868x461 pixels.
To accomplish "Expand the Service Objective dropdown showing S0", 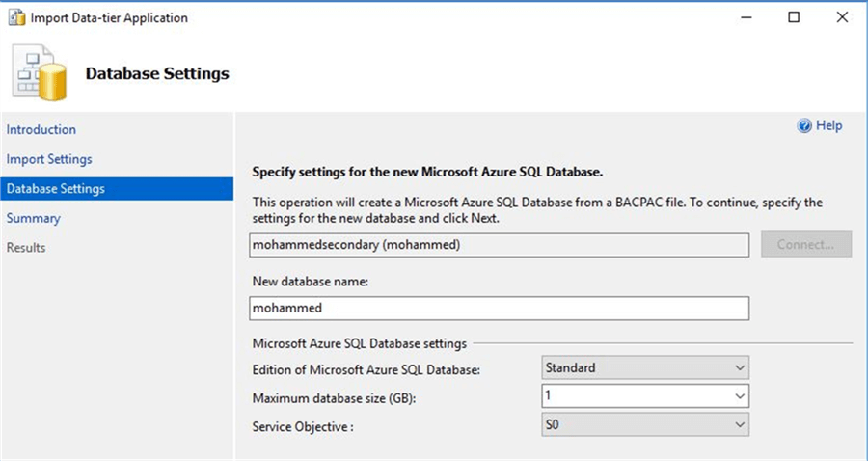I will 644,424.
